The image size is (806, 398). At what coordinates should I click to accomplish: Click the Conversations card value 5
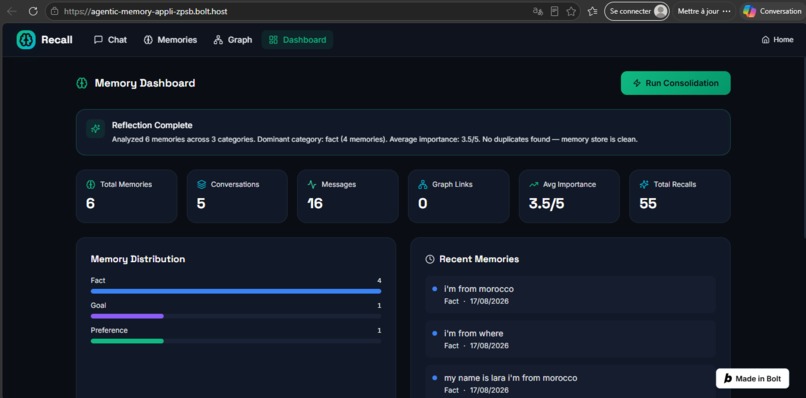201,204
